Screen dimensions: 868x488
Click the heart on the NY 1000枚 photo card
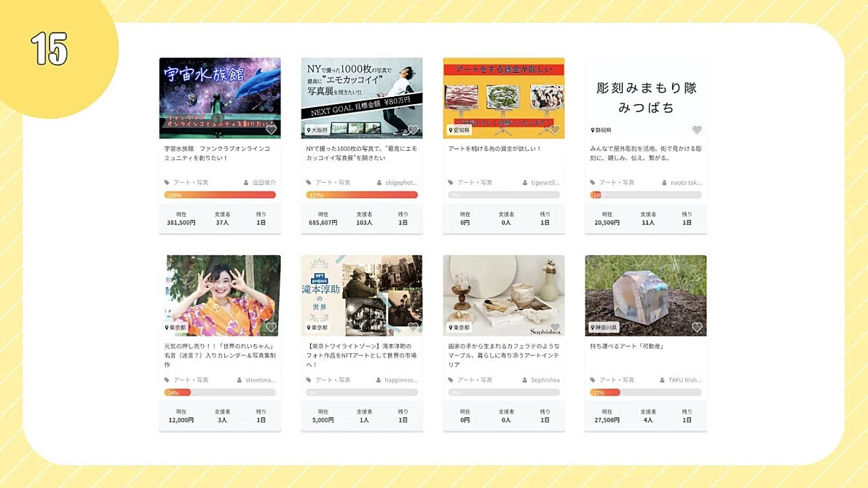pos(413,130)
